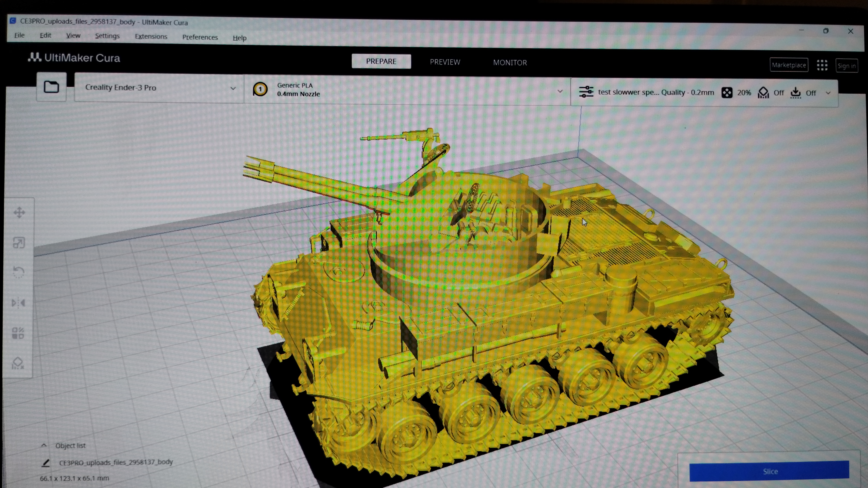Select the Support Blocker tool
The image size is (868, 488).
18,363
